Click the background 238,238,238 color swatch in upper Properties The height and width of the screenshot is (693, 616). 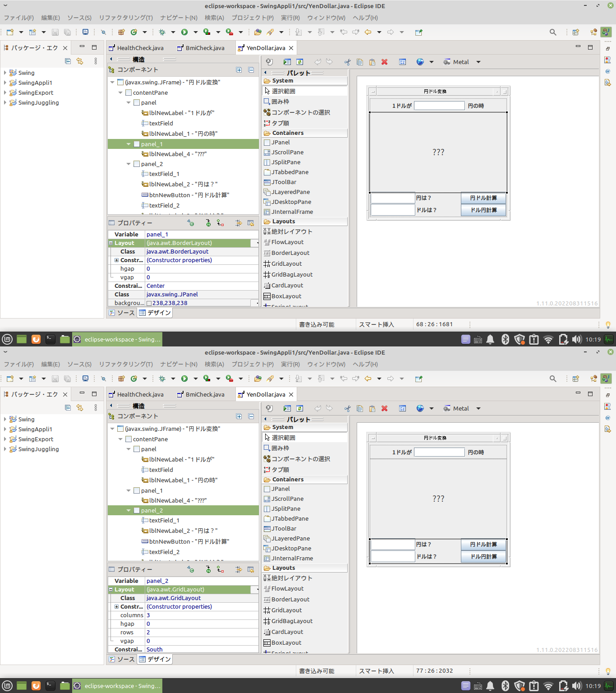[149, 303]
